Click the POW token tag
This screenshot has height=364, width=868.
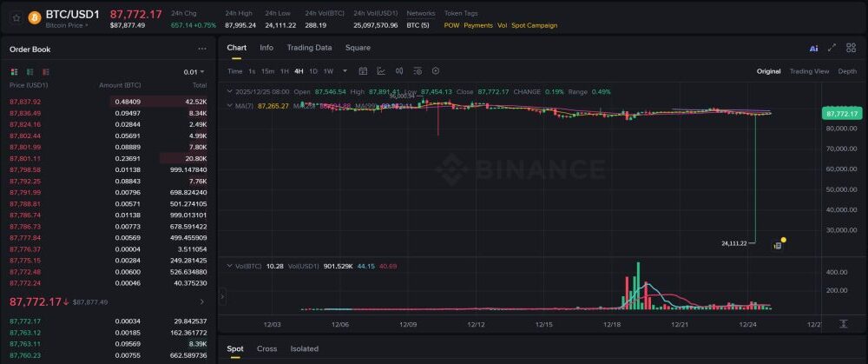tap(451, 25)
